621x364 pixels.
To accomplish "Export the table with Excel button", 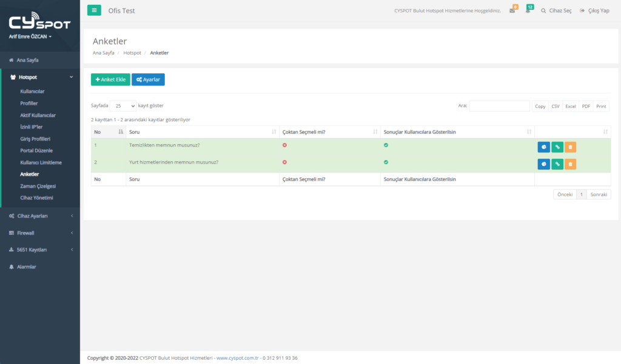I will (x=571, y=106).
